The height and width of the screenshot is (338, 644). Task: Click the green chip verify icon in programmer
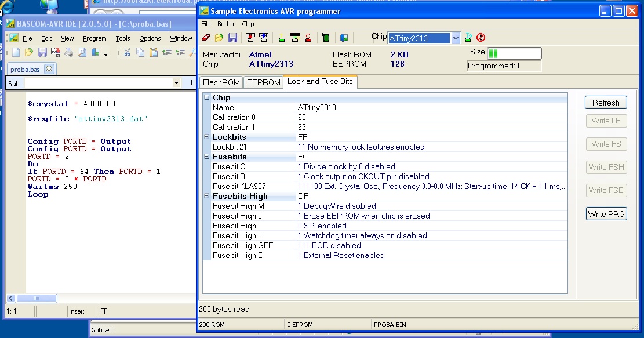click(295, 38)
